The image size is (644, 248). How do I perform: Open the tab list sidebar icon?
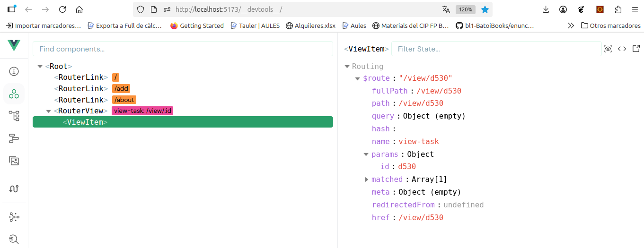(x=12, y=9)
